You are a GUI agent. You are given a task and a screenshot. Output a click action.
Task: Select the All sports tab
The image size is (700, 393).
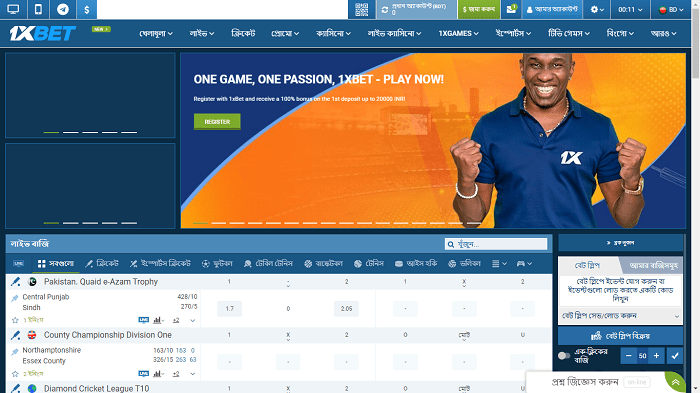(x=56, y=264)
